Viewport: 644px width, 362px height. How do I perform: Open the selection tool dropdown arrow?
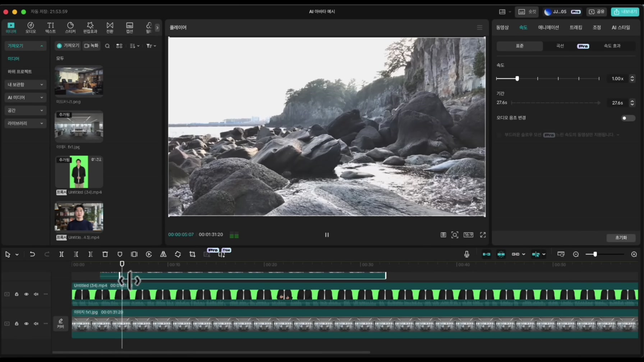[17, 255]
